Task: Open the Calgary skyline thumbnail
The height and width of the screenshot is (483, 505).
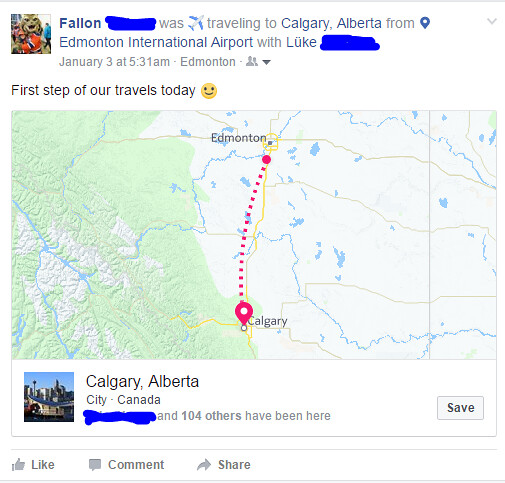Action: click(x=49, y=397)
